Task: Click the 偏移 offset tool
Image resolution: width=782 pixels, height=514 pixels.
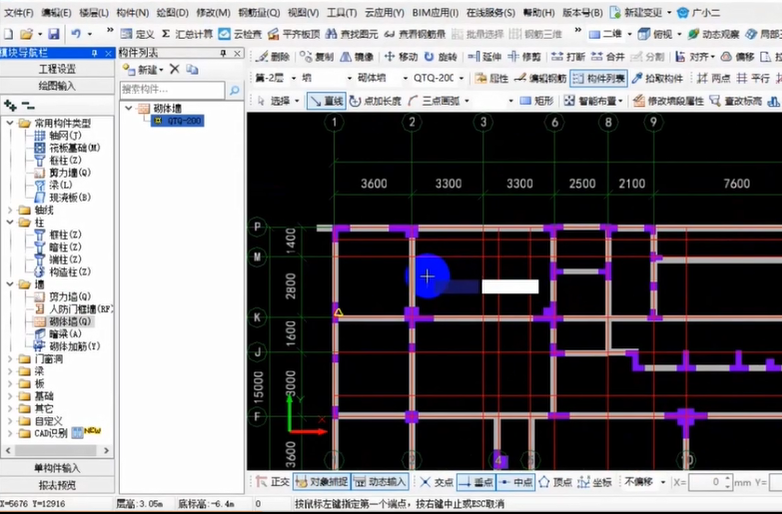Action: (x=737, y=57)
